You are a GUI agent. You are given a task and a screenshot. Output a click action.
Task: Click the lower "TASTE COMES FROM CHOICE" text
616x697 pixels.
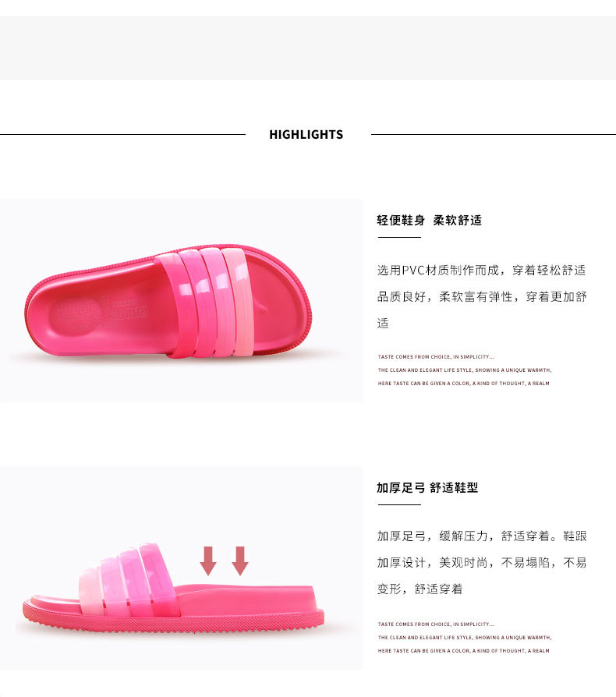click(436, 624)
